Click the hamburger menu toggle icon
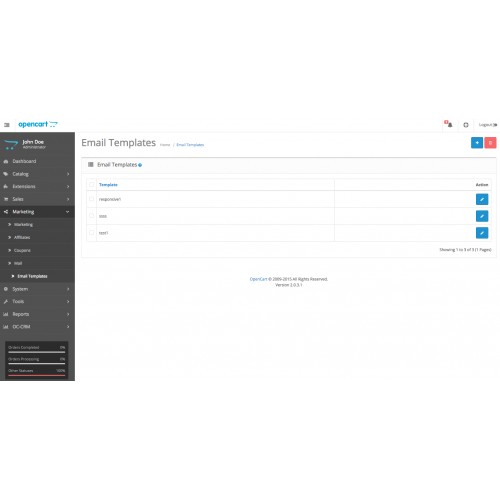The width and height of the screenshot is (500, 500). click(7, 125)
